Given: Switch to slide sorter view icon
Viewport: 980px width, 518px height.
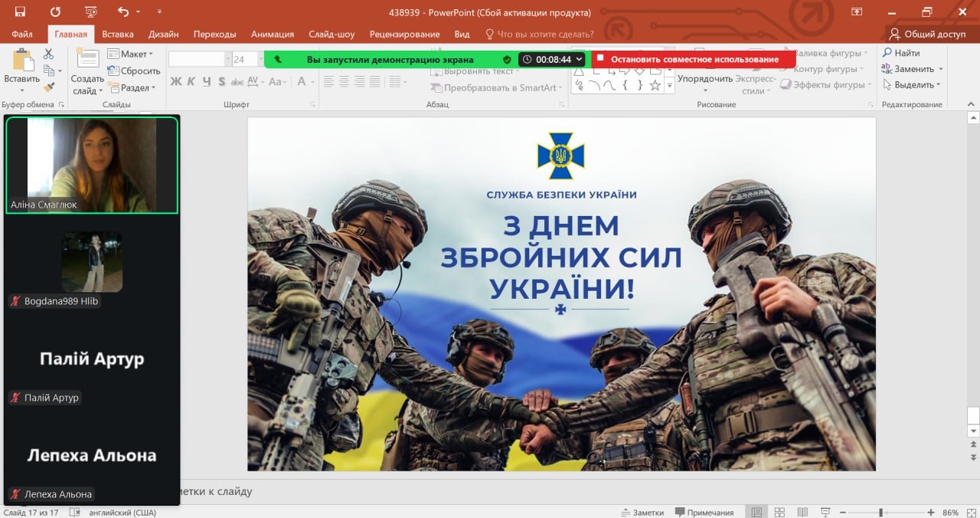Looking at the screenshot, I should (x=779, y=512).
